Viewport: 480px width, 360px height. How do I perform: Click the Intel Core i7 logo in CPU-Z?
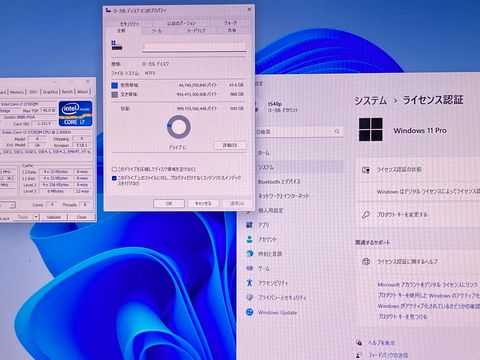tap(75, 113)
